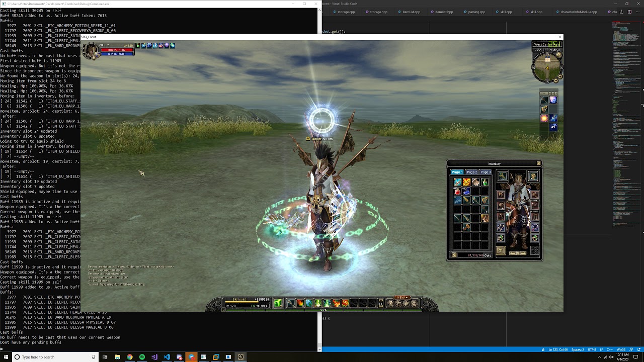Click the equipped weapon slot above the character

503,176
